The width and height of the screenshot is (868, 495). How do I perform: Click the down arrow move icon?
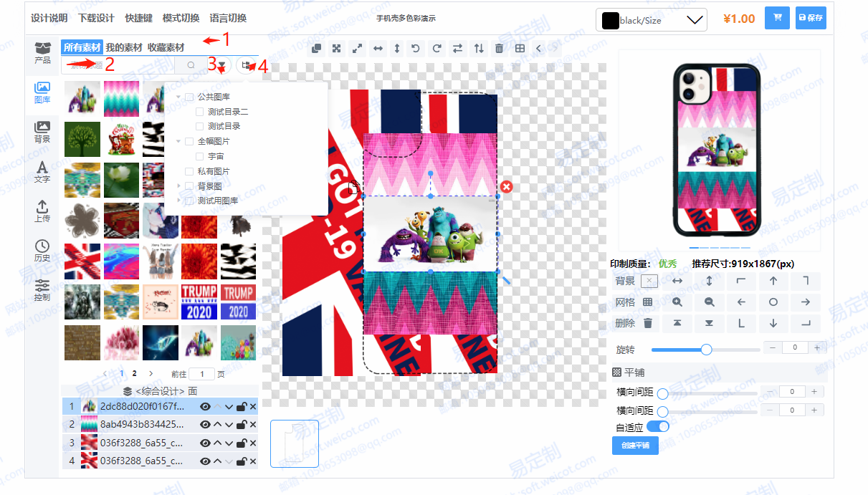(773, 324)
